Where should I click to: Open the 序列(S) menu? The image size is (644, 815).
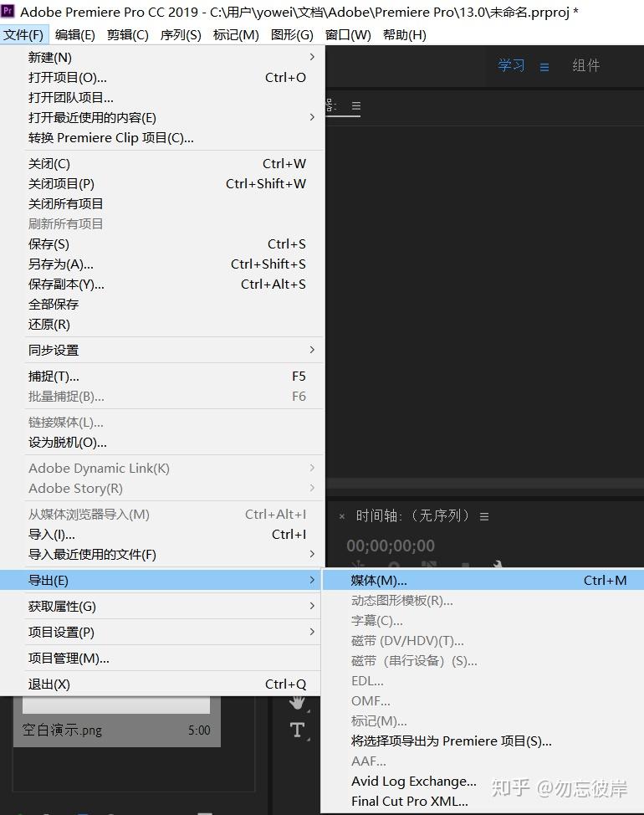point(181,35)
